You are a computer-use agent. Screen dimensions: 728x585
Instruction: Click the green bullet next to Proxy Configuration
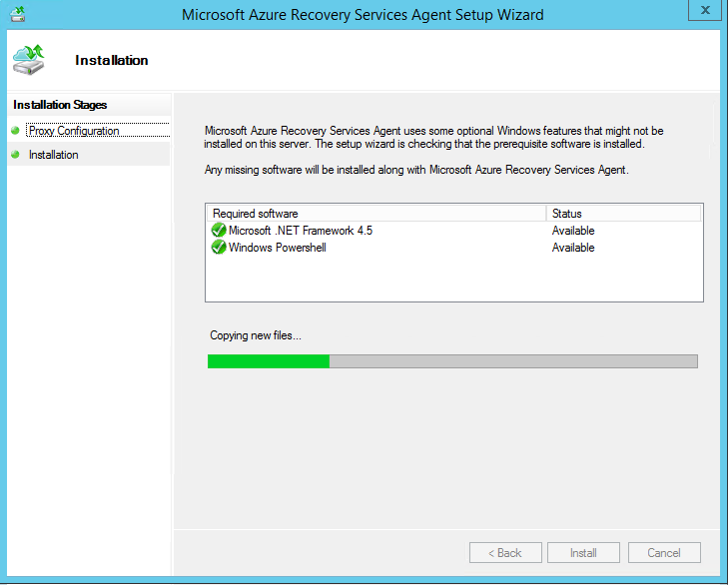(x=16, y=131)
